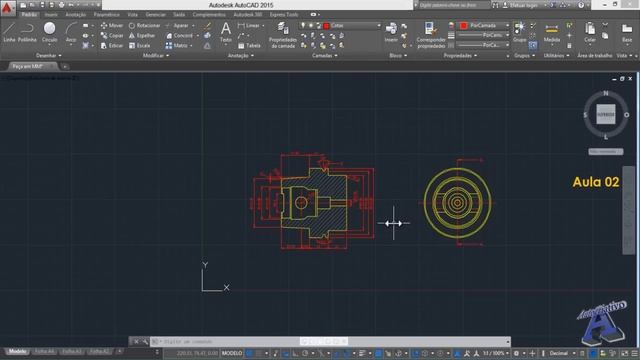Screen dimensions: 640x360
Task: Toggle MODELO model space button in status bar
Action: coord(232,353)
